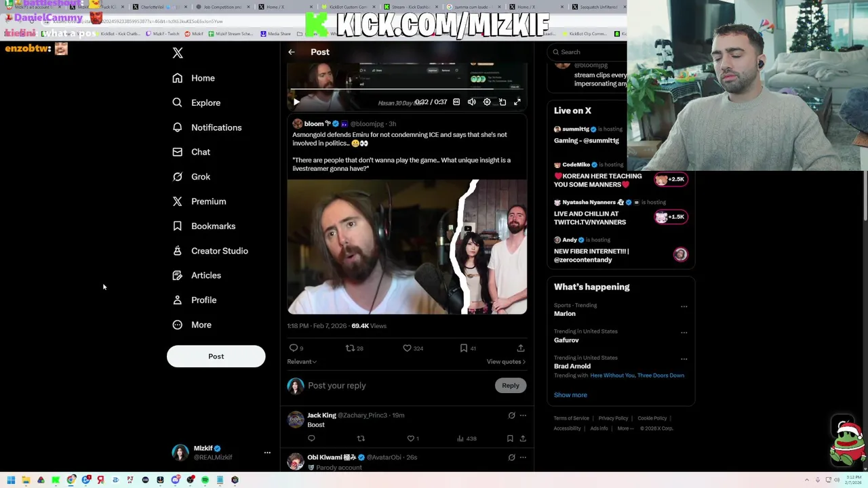Open options for Marlon trend
868x488 pixels.
[684, 306]
